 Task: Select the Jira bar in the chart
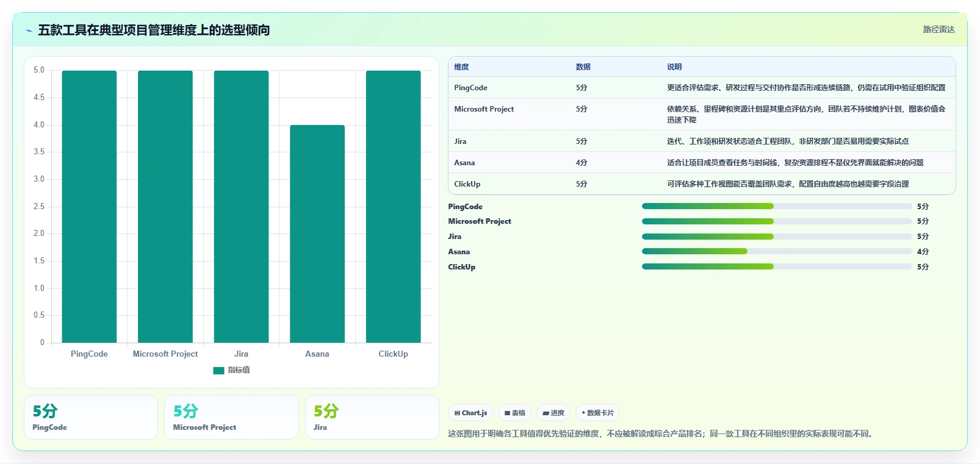[241, 207]
